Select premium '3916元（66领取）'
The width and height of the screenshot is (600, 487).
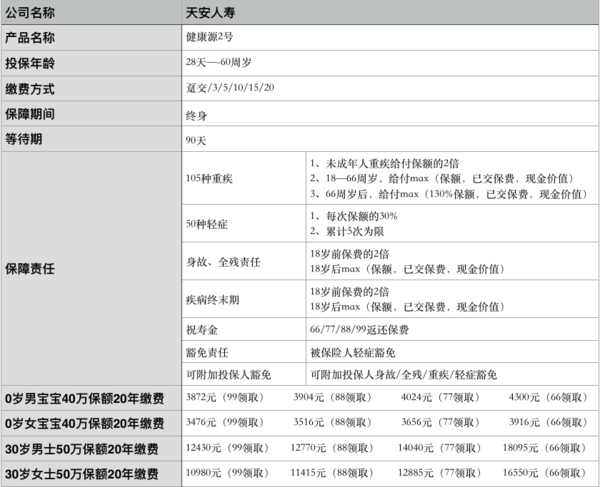[x=549, y=422]
